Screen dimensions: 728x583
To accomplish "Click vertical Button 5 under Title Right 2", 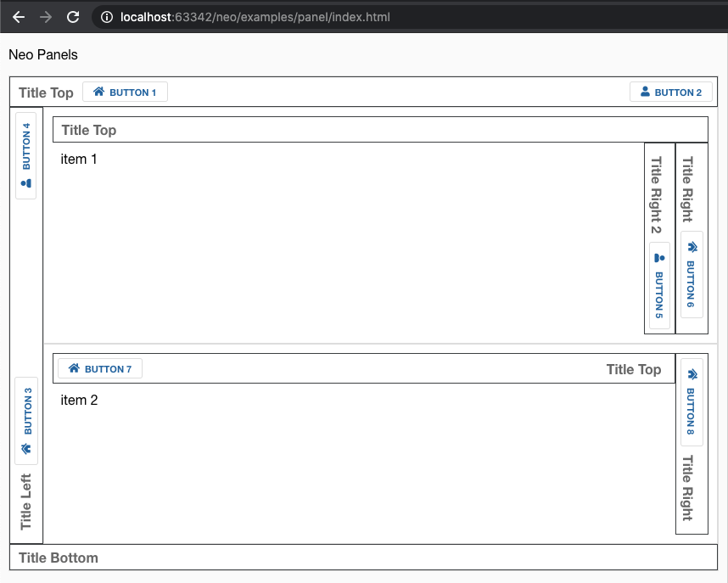I will click(x=659, y=286).
